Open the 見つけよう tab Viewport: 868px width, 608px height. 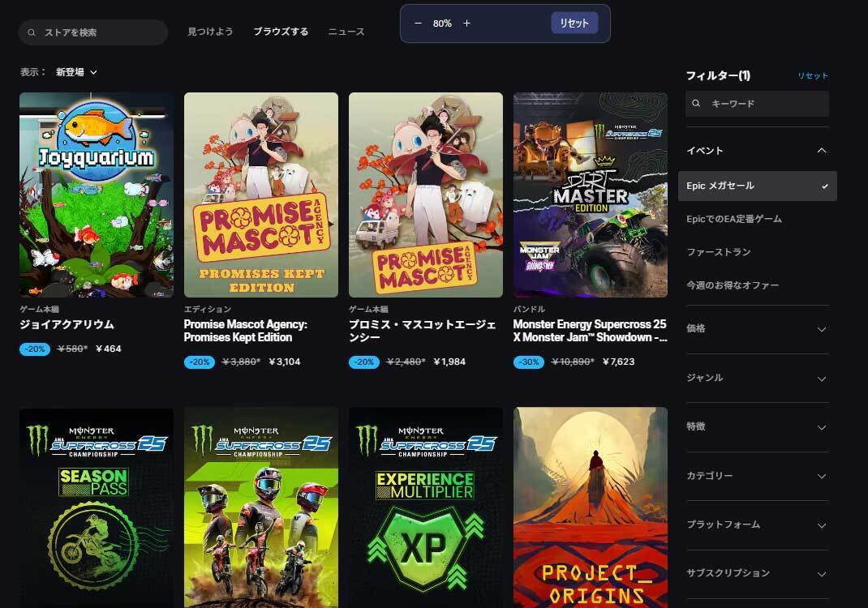point(210,32)
